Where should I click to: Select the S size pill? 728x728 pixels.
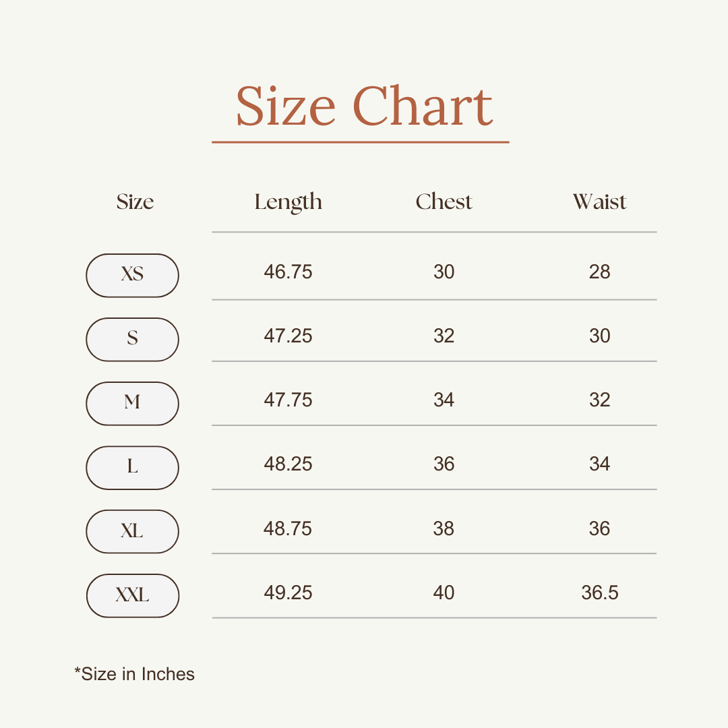pyautogui.click(x=132, y=339)
